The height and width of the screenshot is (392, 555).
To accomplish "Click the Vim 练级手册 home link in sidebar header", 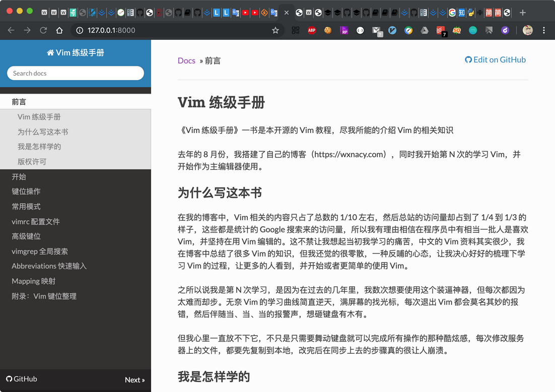I will tap(76, 53).
